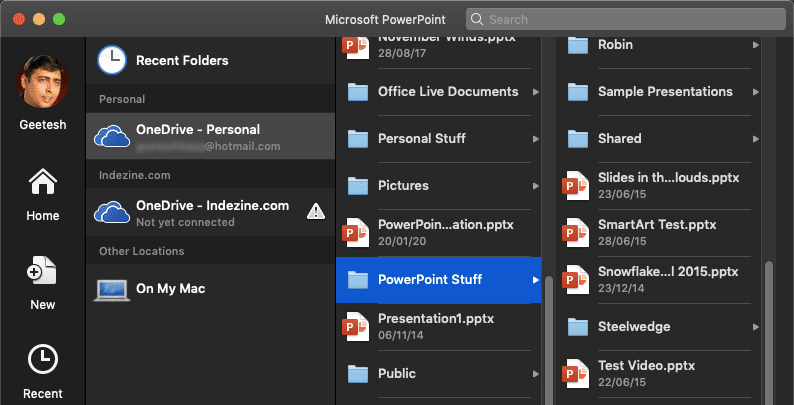Click the file icon for PowerPoin...ation.pptx

pos(356,232)
